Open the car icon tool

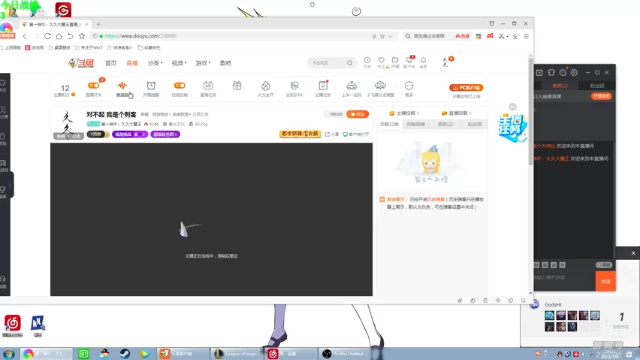point(351,86)
